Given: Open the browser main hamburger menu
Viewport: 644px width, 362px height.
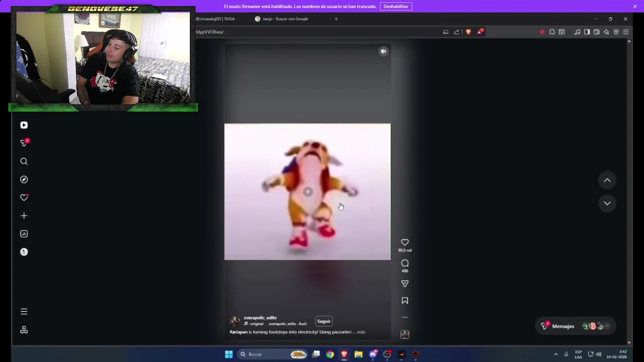Looking at the screenshot, I should coord(626,32).
